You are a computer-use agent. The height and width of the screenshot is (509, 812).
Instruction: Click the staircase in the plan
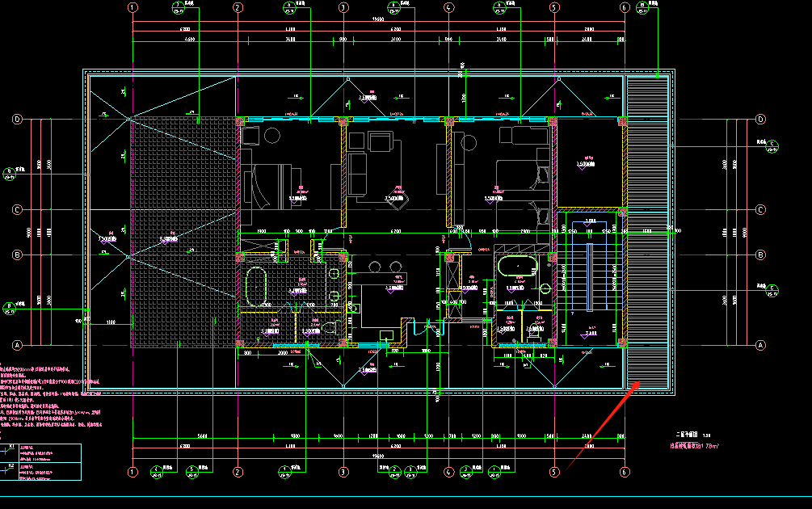click(589, 277)
